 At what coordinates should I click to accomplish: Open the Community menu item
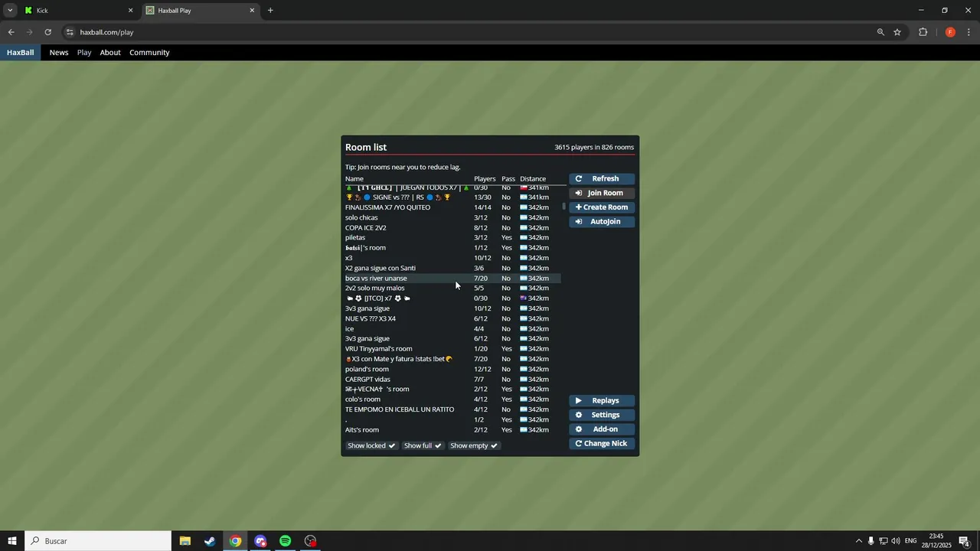click(149, 53)
